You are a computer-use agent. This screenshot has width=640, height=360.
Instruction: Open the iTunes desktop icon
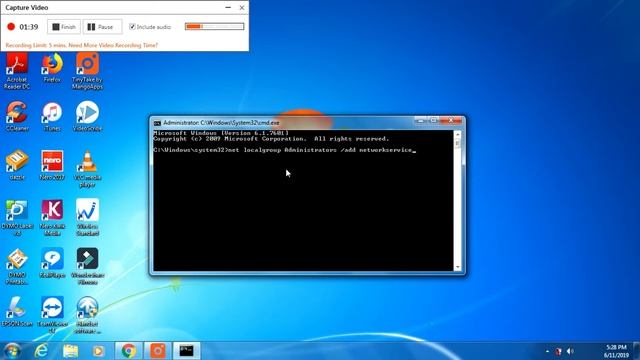[x=52, y=116]
